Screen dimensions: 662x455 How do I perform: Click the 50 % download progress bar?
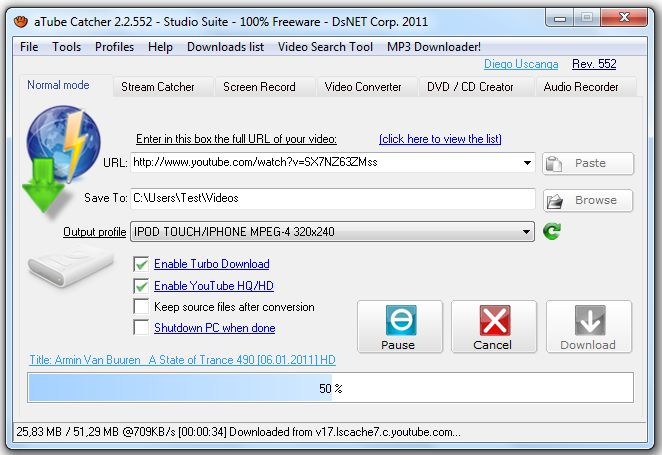(331, 387)
